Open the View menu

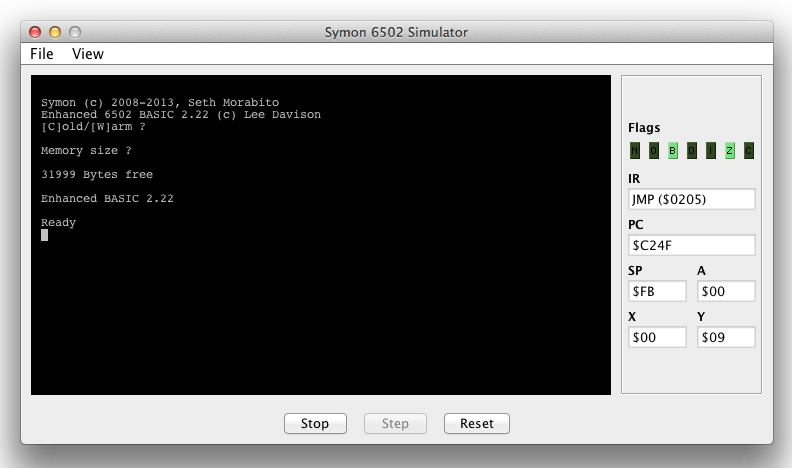[88, 54]
